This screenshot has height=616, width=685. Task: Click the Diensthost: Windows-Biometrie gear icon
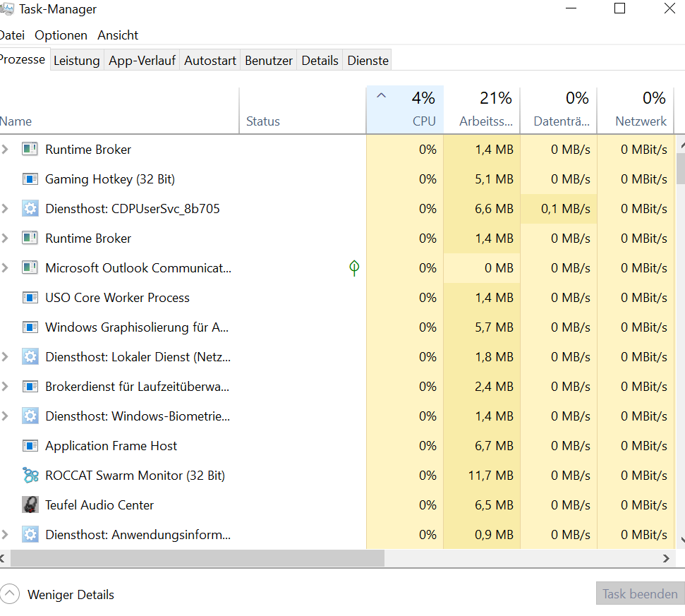(30, 416)
